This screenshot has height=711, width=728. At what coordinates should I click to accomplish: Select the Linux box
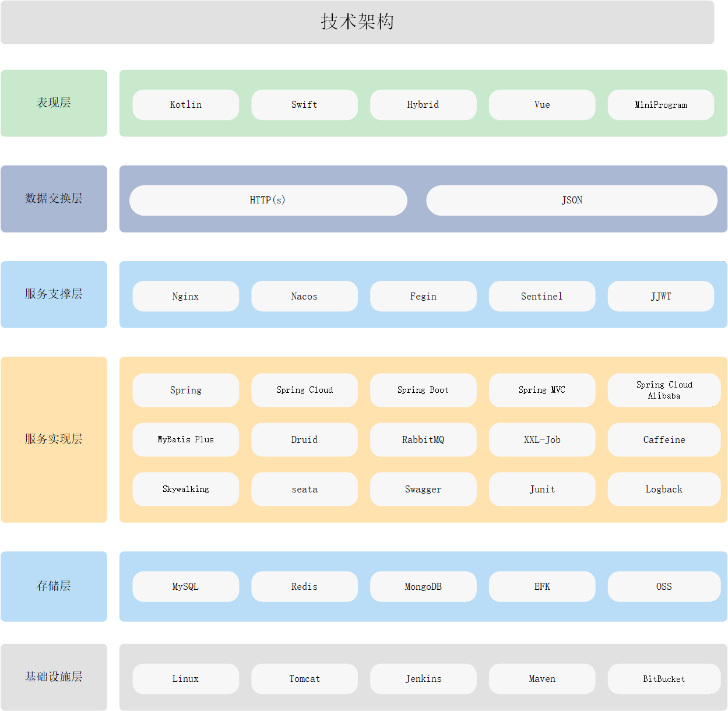186,679
